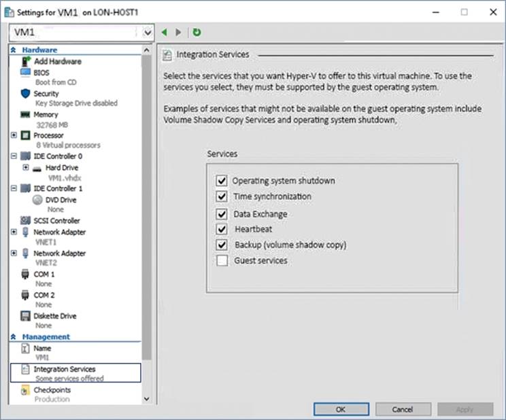
Task: Select the Checkpoints icon under Management
Action: [25, 391]
